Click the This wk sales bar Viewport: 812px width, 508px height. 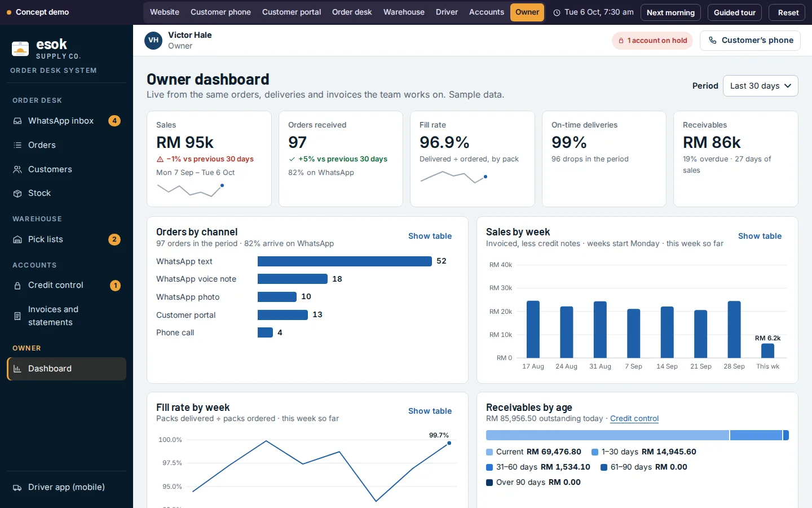tap(767, 351)
